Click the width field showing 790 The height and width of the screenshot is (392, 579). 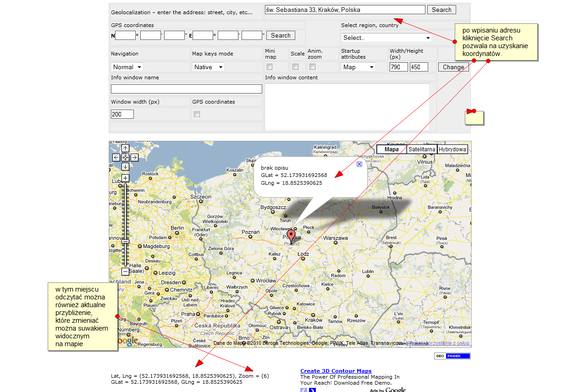(398, 67)
